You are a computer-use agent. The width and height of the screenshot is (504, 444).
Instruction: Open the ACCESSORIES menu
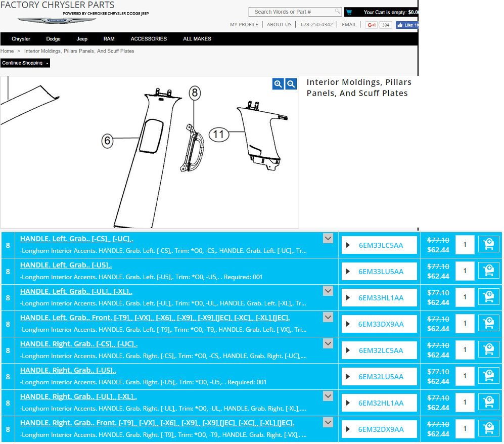pos(149,39)
